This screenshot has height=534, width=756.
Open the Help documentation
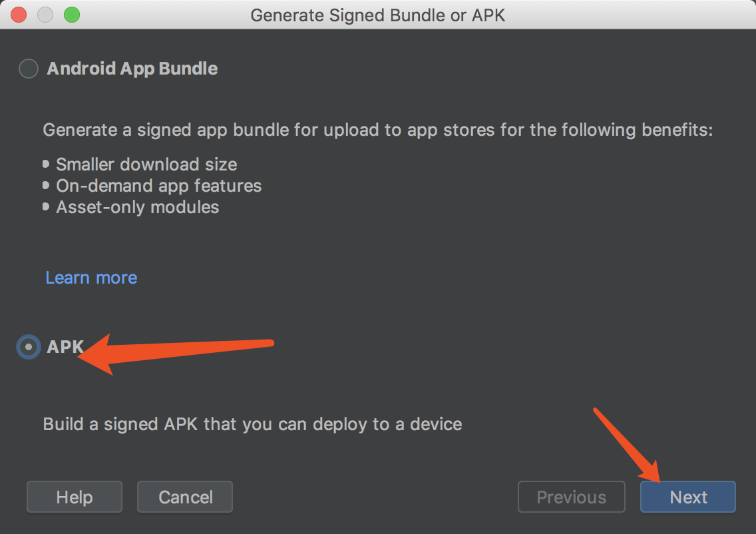tap(74, 496)
